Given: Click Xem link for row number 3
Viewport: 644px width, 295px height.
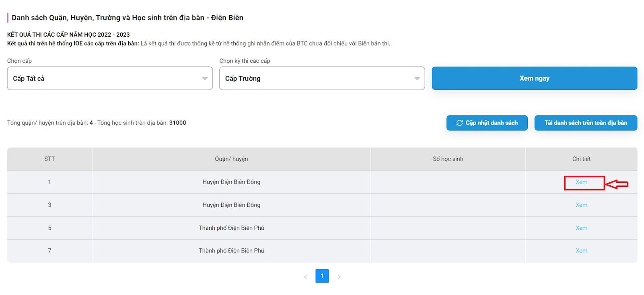Looking at the screenshot, I should pos(581,205).
